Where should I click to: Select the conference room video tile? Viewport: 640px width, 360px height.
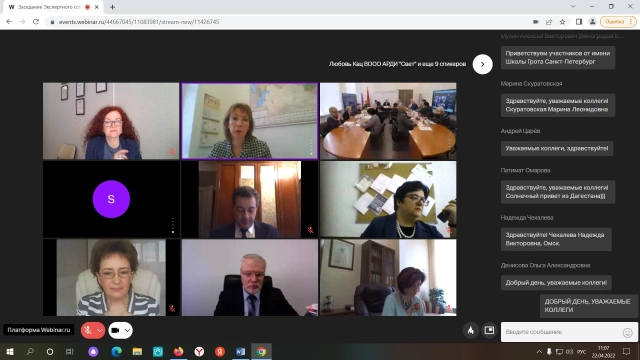tap(388, 121)
